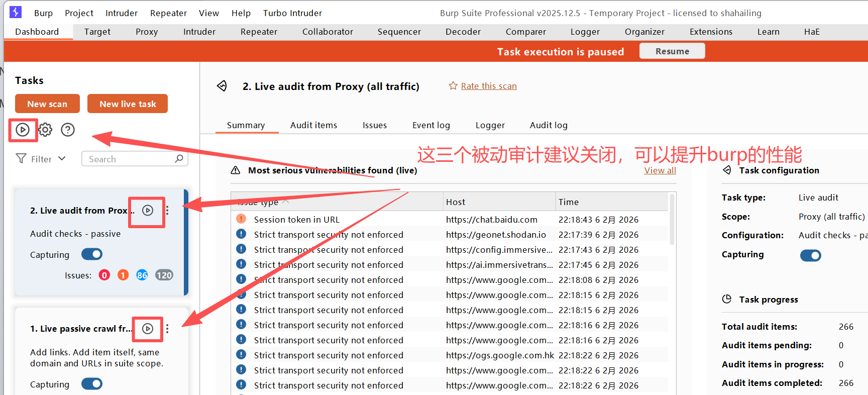Image resolution: width=868 pixels, height=395 pixels.
Task: Click the warning triangle by Most serious vulnerabilities
Action: click(235, 170)
